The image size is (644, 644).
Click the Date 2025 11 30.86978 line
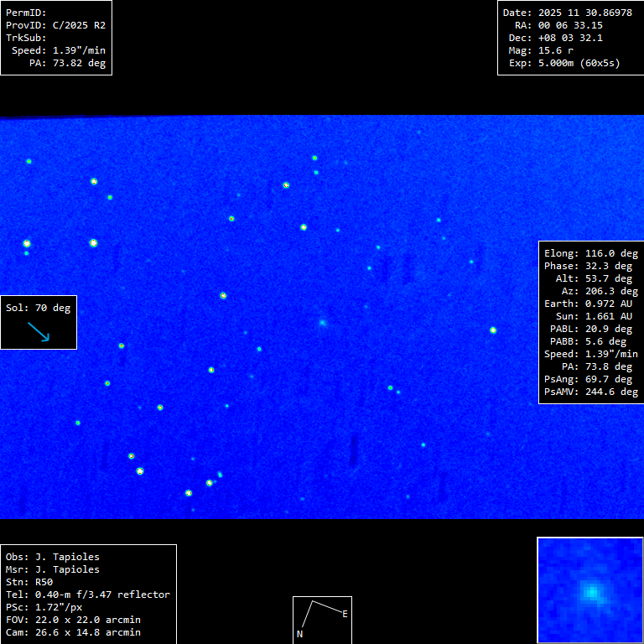(568, 13)
